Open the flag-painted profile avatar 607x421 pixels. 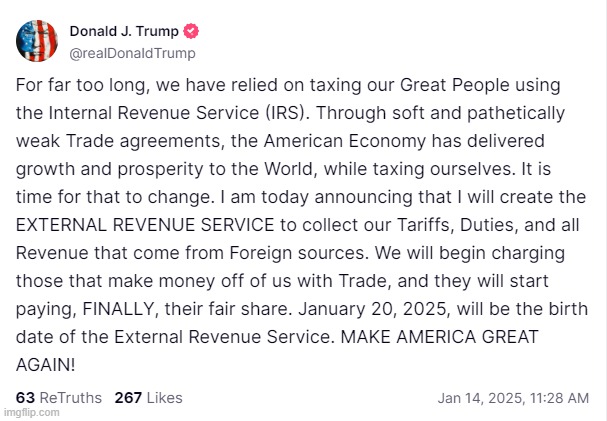pos(37,41)
